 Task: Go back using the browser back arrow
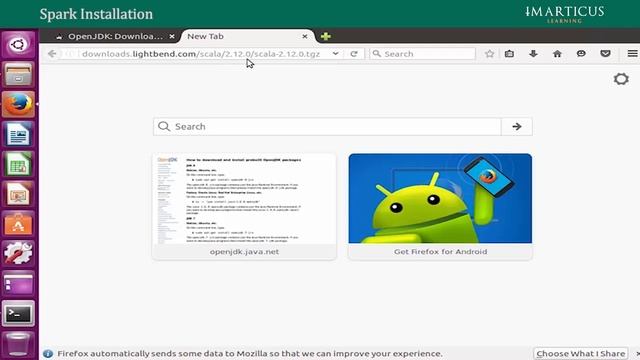tap(52, 54)
